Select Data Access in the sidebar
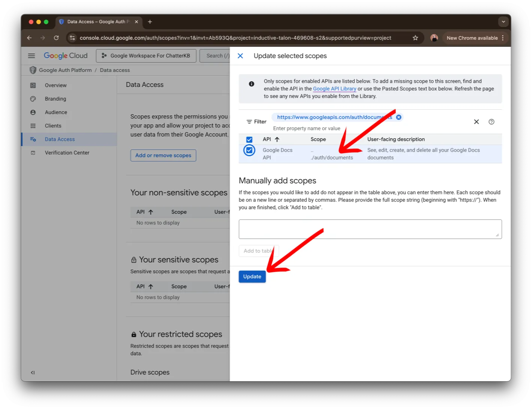The image size is (532, 409). click(x=69, y=139)
